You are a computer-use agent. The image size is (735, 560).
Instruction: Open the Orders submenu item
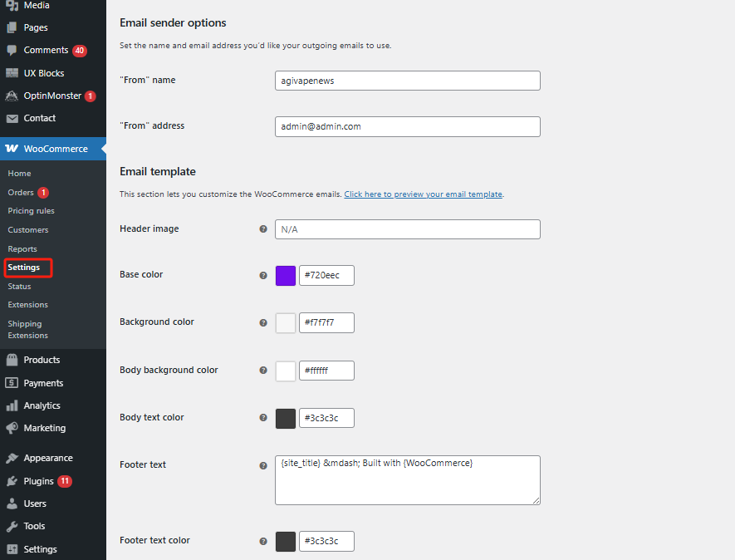tap(21, 193)
